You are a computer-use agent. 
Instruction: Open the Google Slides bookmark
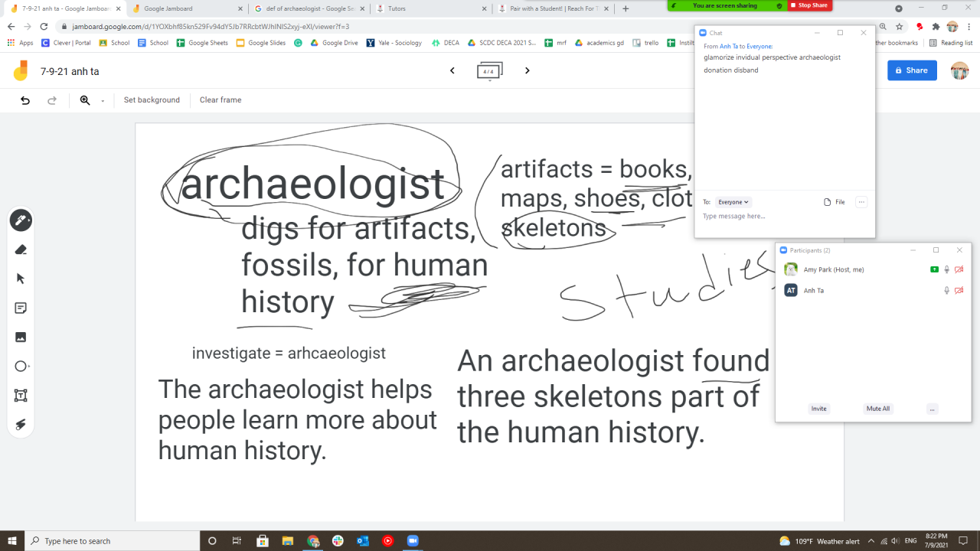coord(261,43)
